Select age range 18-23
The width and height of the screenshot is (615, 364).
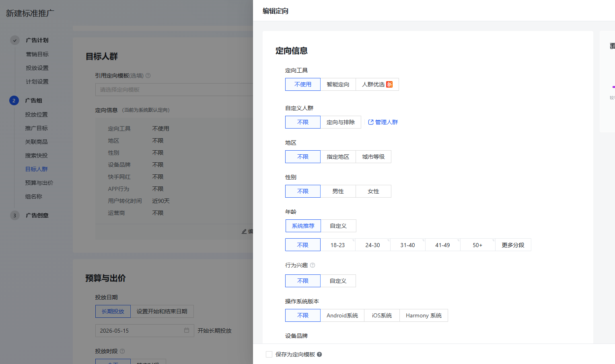click(x=337, y=245)
